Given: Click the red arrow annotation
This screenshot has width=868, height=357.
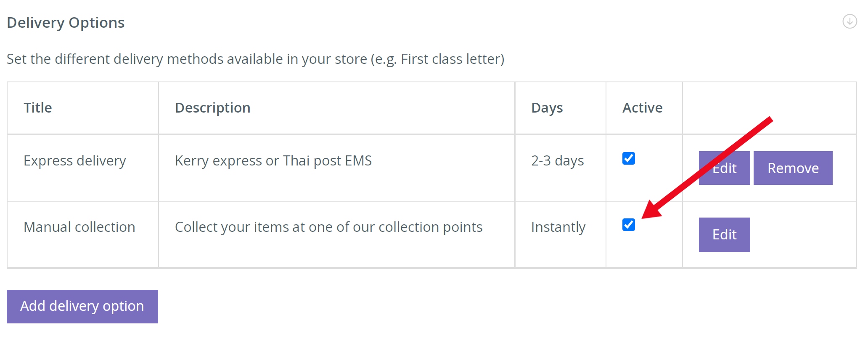Looking at the screenshot, I should [x=707, y=168].
